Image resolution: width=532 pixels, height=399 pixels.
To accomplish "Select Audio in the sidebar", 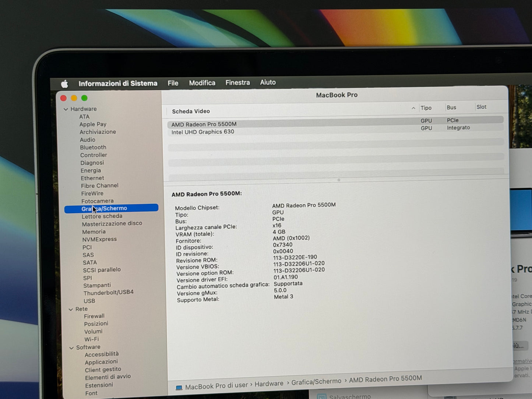I will tap(88, 140).
